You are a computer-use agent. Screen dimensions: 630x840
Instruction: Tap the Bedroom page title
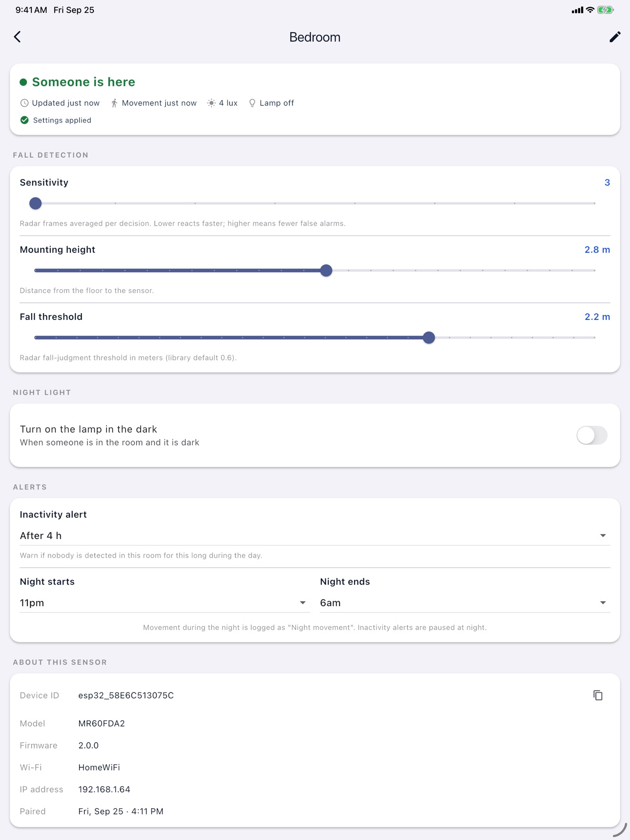[315, 37]
